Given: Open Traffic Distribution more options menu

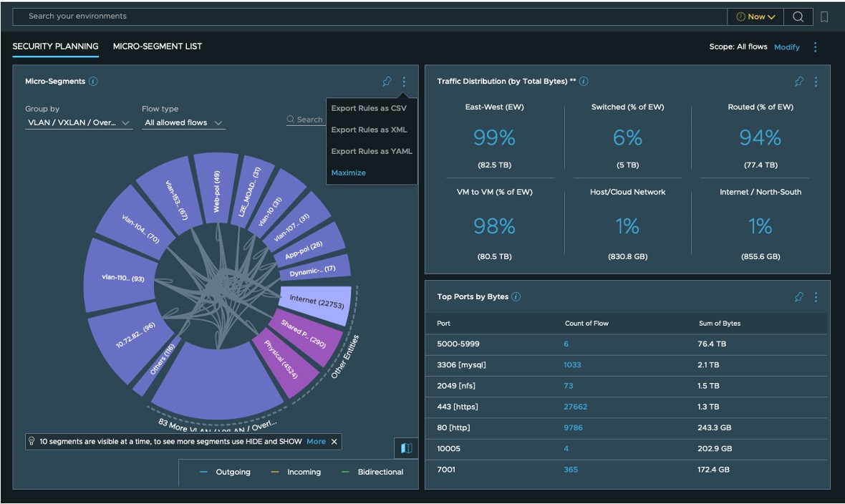Looking at the screenshot, I should [816, 82].
